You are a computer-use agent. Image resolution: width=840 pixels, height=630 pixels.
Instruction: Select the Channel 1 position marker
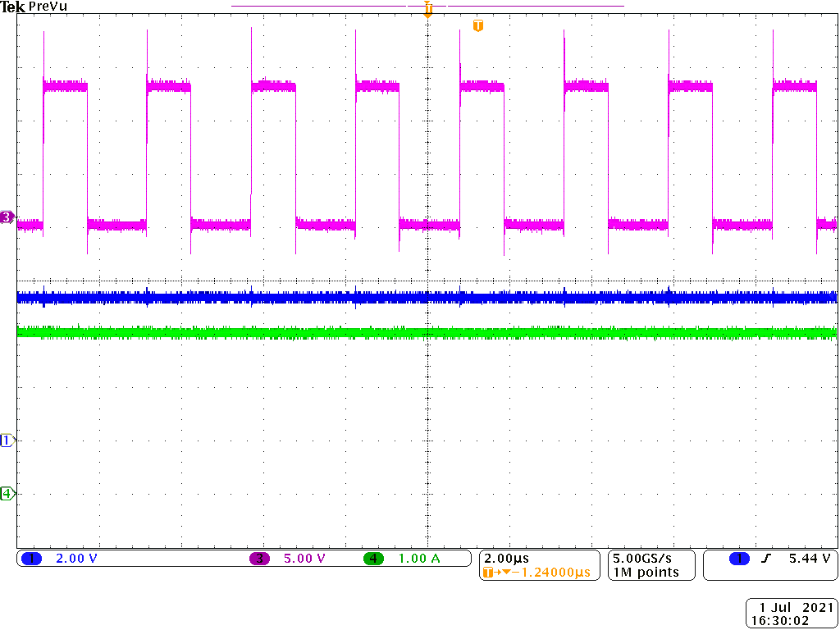coord(7,440)
